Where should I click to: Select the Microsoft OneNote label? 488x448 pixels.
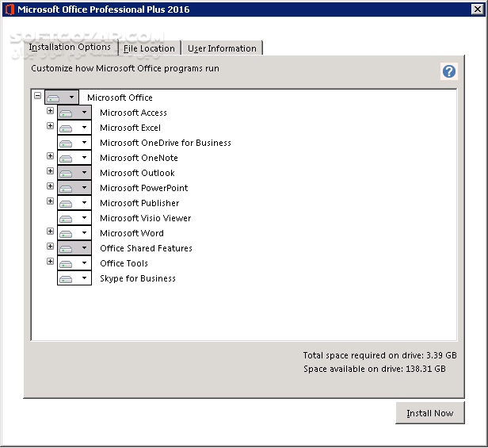(x=139, y=158)
